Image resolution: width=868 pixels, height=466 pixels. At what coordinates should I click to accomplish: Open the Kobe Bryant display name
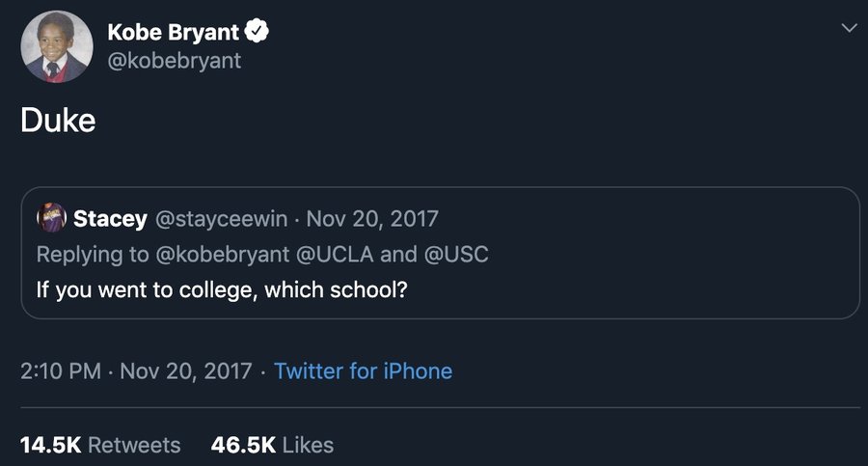pos(173,32)
